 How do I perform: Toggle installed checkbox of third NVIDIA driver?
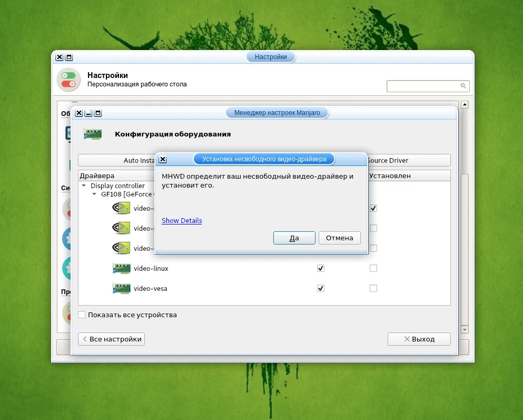pyautogui.click(x=373, y=248)
